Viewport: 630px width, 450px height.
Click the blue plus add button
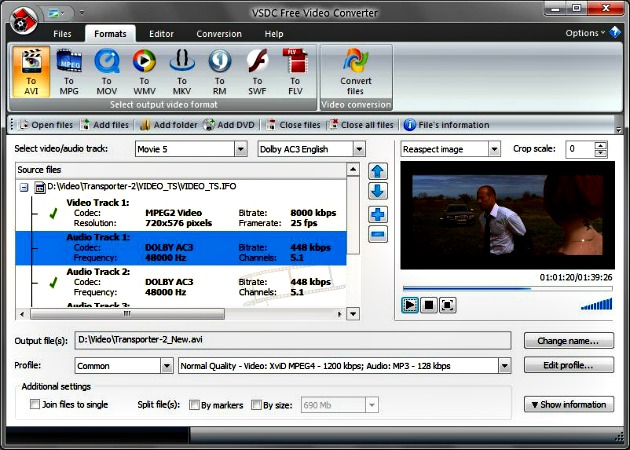coord(377,215)
